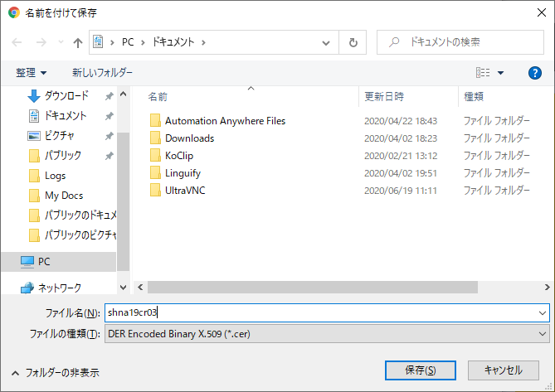Click the horizontal scrollbar thumb

313,287
